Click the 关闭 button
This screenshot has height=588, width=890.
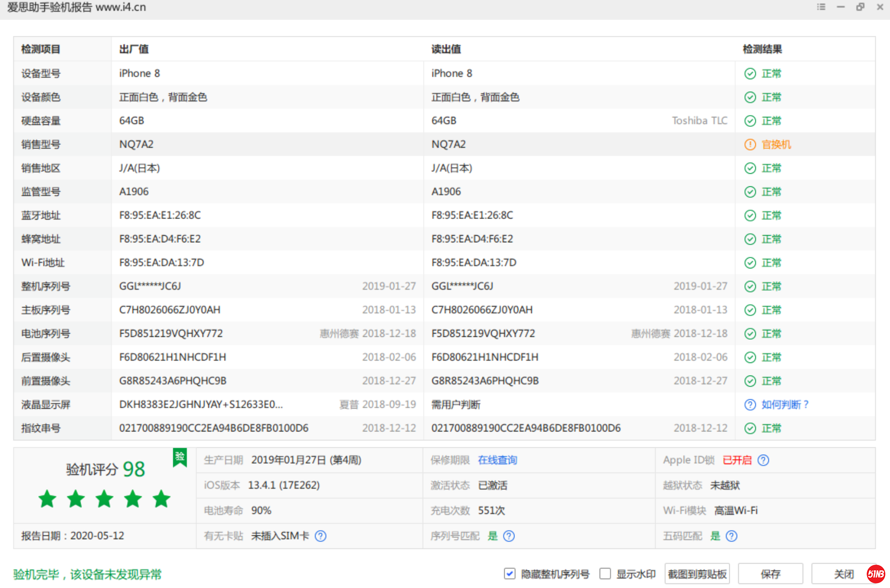pyautogui.click(x=843, y=574)
